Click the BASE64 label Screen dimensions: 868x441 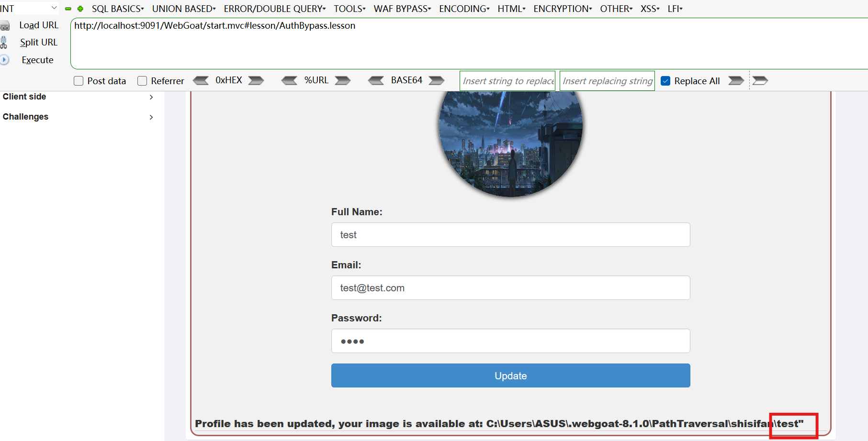(x=406, y=80)
